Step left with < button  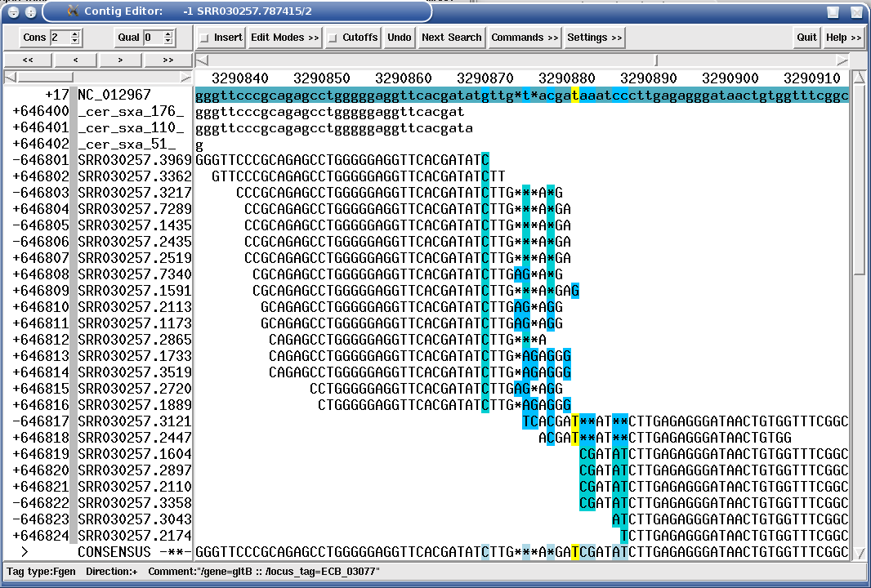[x=75, y=60]
